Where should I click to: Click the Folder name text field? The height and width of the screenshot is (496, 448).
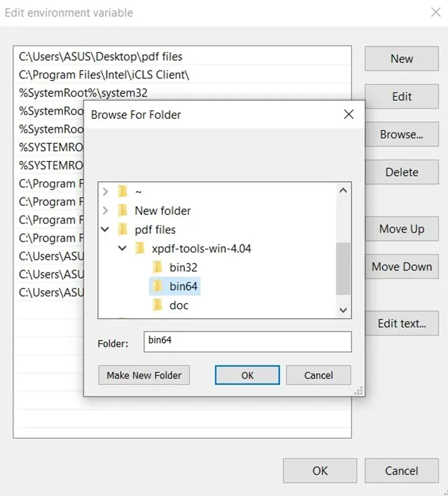(x=247, y=342)
